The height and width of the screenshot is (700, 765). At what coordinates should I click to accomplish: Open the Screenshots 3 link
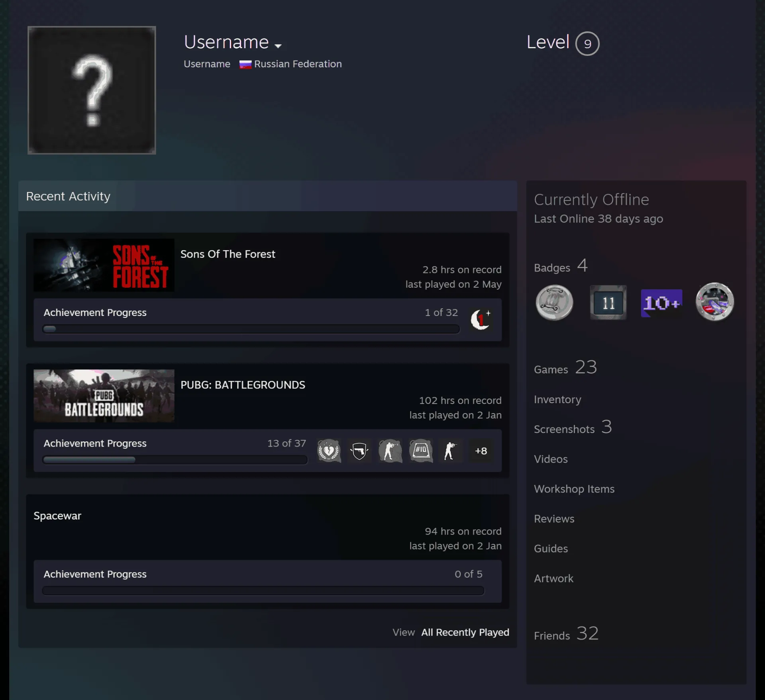tap(573, 427)
